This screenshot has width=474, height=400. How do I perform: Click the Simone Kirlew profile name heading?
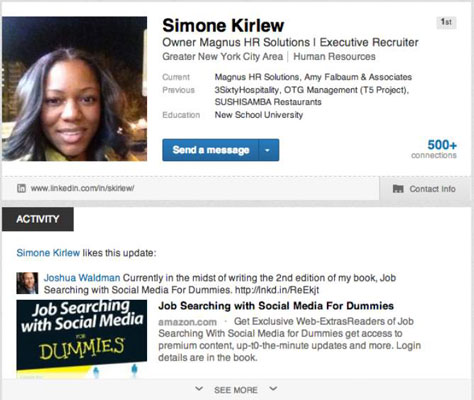(223, 26)
